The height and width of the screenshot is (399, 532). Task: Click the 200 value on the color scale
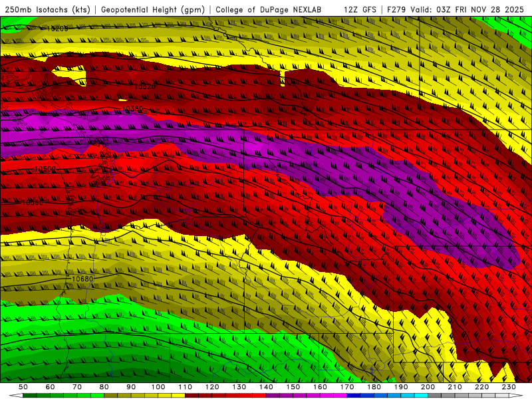pyautogui.click(x=428, y=387)
